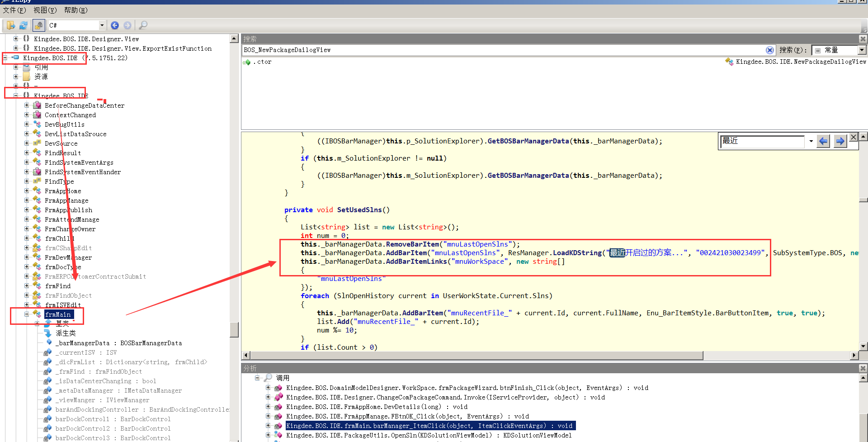Expand the 引用 references node

(16, 67)
